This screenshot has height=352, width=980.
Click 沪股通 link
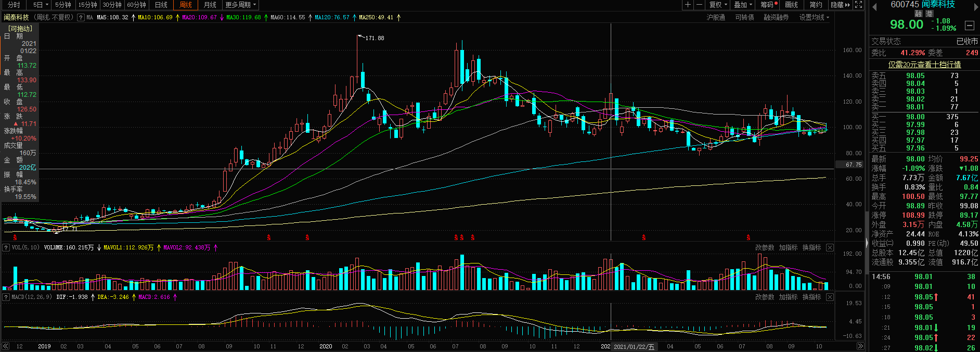point(716,17)
